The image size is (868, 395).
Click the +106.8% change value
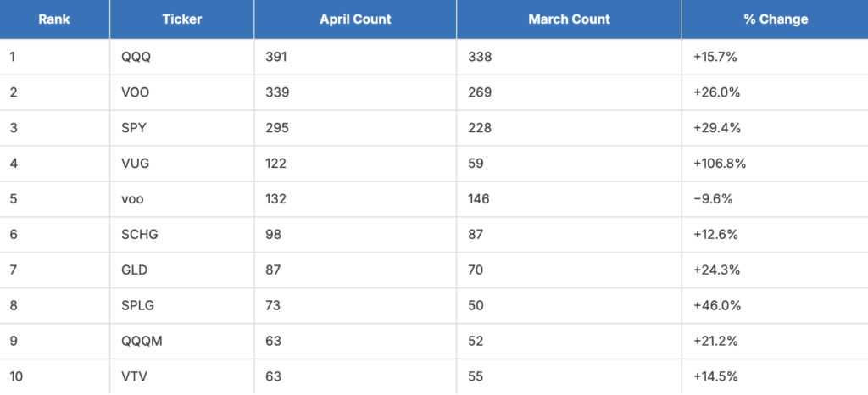click(x=720, y=164)
